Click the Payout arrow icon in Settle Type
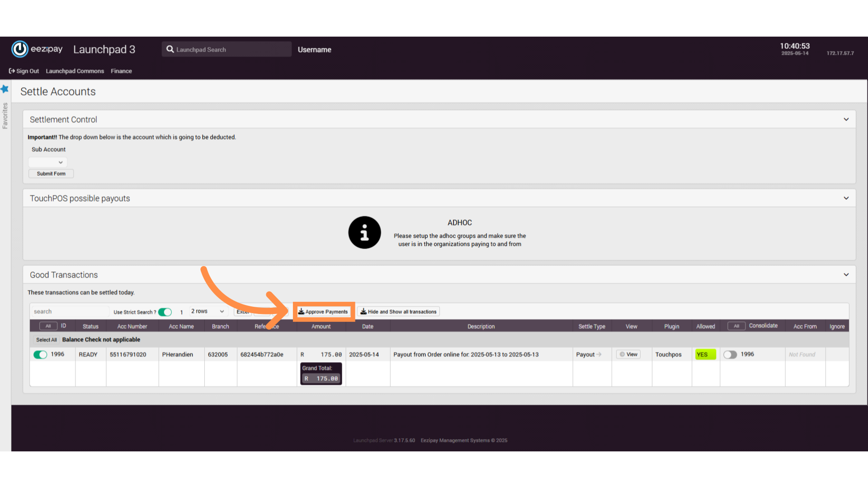The height and width of the screenshot is (488, 868). pos(599,354)
